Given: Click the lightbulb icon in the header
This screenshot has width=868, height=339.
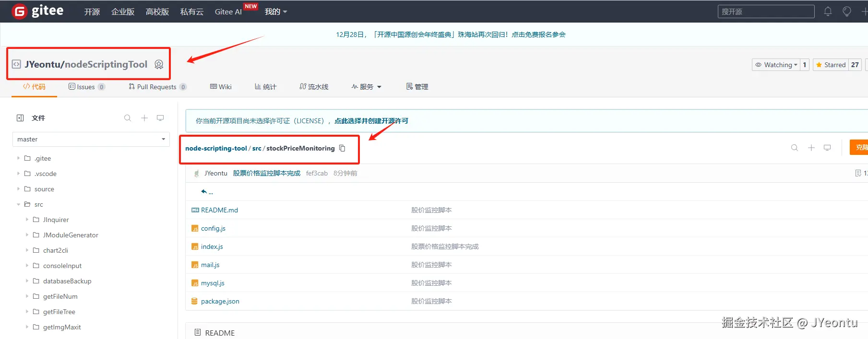Looking at the screenshot, I should [x=847, y=12].
